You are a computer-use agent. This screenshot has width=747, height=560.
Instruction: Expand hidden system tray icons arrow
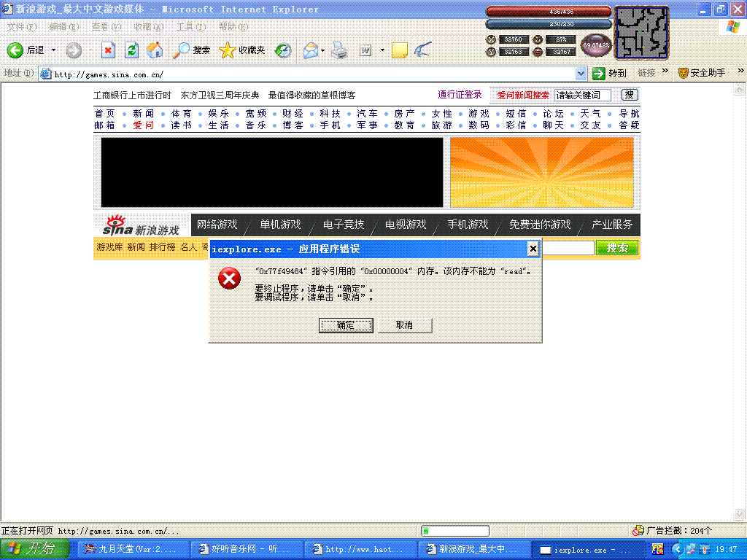678,550
